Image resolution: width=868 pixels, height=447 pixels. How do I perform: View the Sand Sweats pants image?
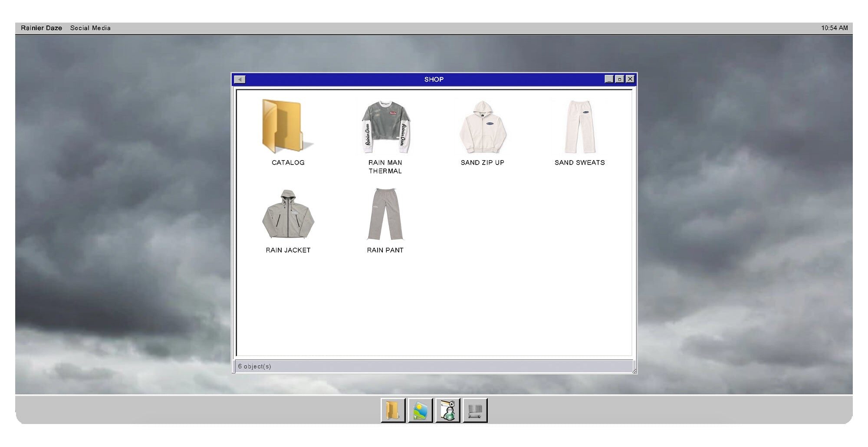click(580, 126)
